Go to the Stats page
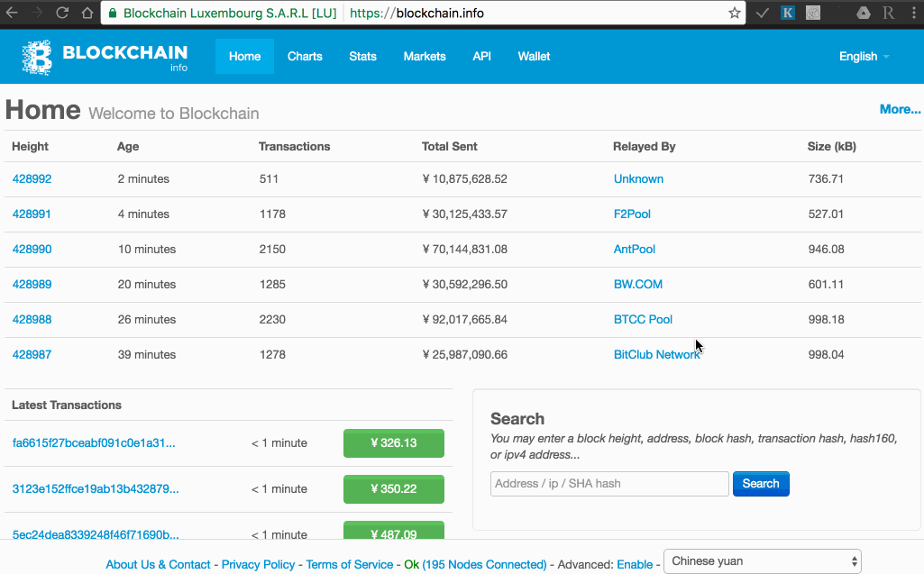This screenshot has height=574, width=924. tap(362, 57)
